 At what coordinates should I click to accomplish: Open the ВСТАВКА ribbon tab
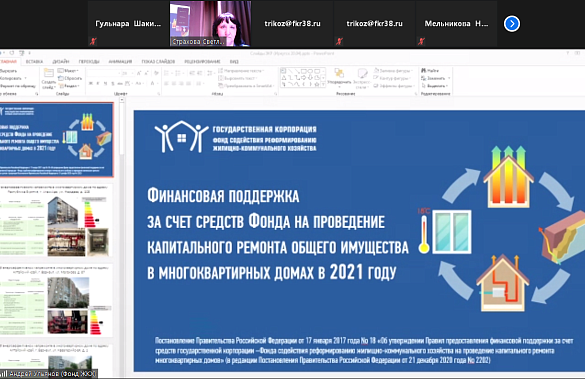click(34, 61)
